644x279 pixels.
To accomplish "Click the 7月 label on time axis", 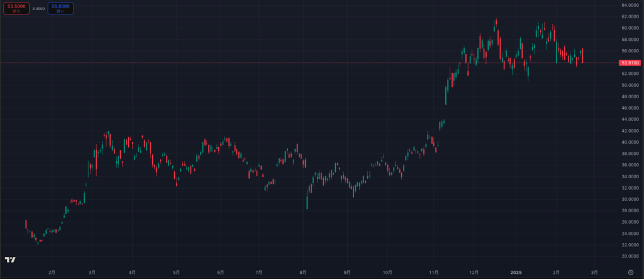I will pyautogui.click(x=259, y=272).
